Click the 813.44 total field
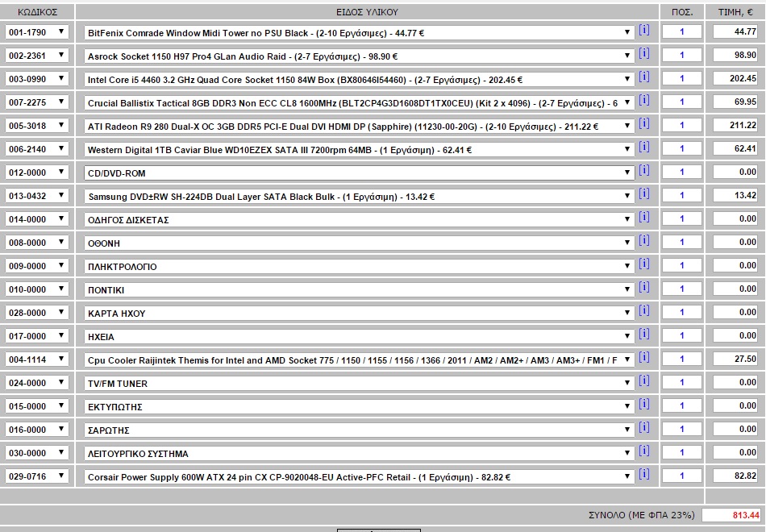The image size is (766, 532). [732, 515]
